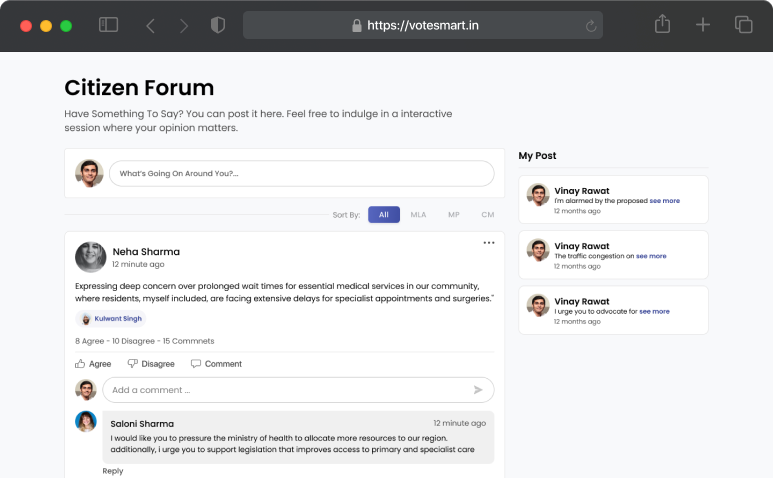Screen dimensions: 774x478
Task: Click the Disagree thumbs-down icon
Action: coord(132,364)
